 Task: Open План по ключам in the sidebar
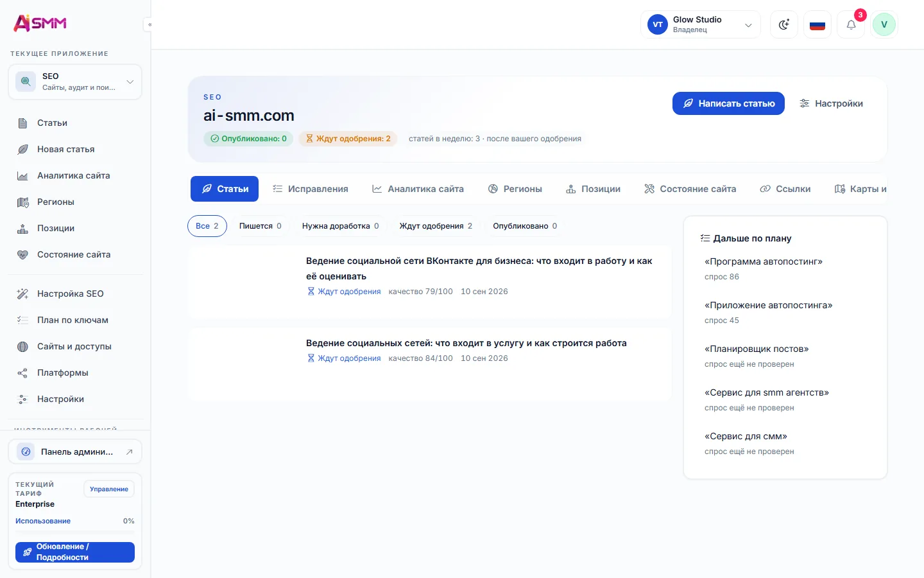pyautogui.click(x=75, y=320)
